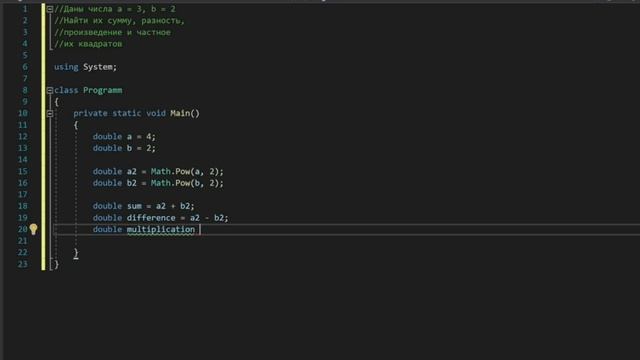Click the 'private' keyword on line 10

[x=91, y=113]
